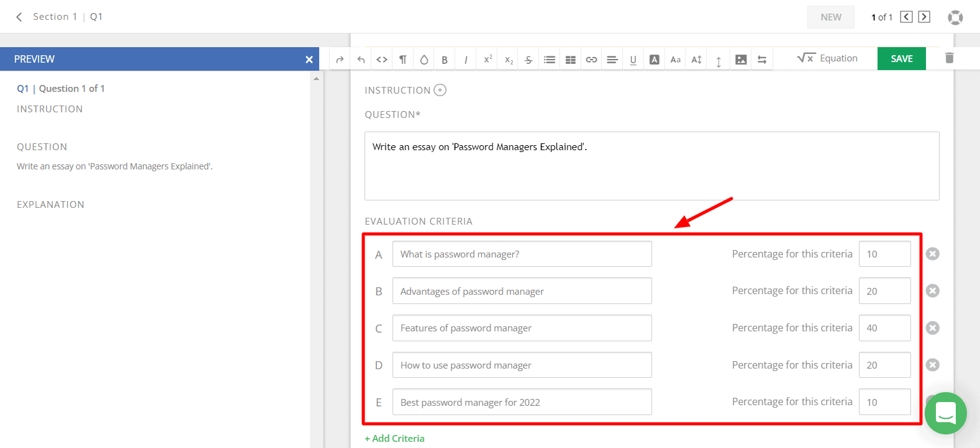
Task: Click the green SAVE button
Action: click(x=901, y=58)
